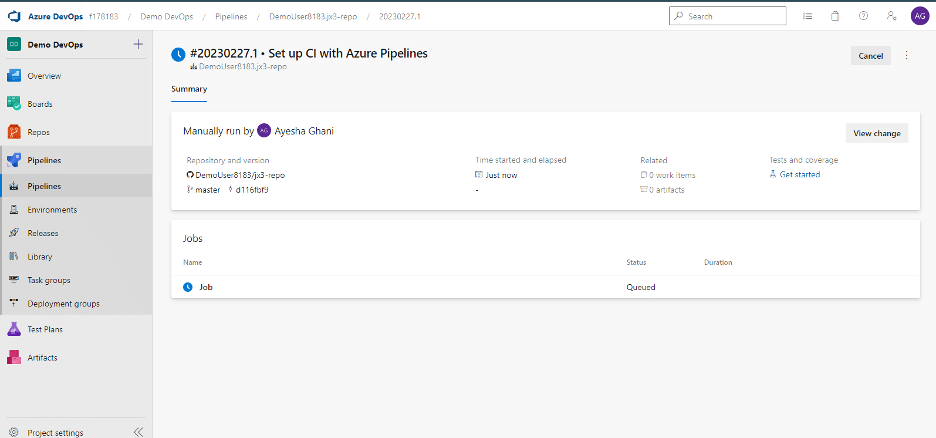
Task: Open the work items list icon in header
Action: pyautogui.click(x=808, y=16)
